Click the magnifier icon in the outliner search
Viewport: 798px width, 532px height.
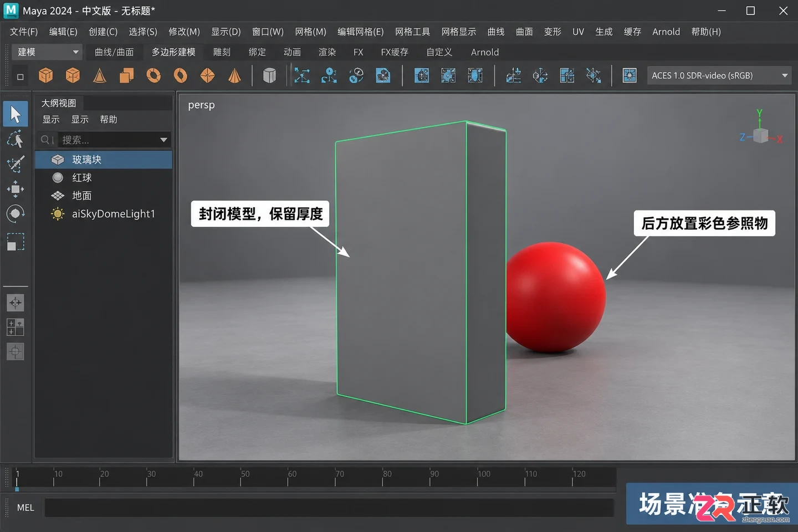45,140
